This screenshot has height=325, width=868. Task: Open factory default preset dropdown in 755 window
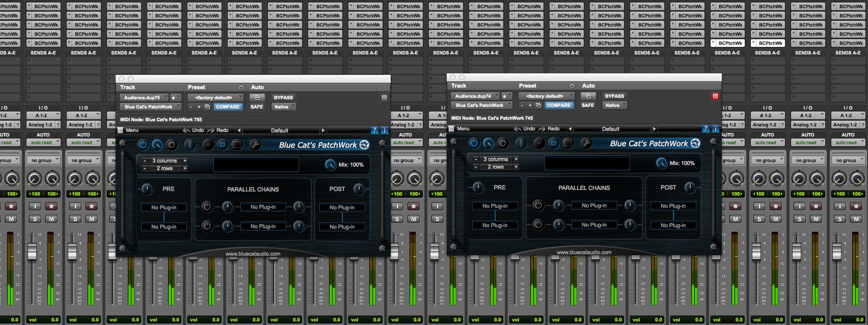[x=215, y=98]
